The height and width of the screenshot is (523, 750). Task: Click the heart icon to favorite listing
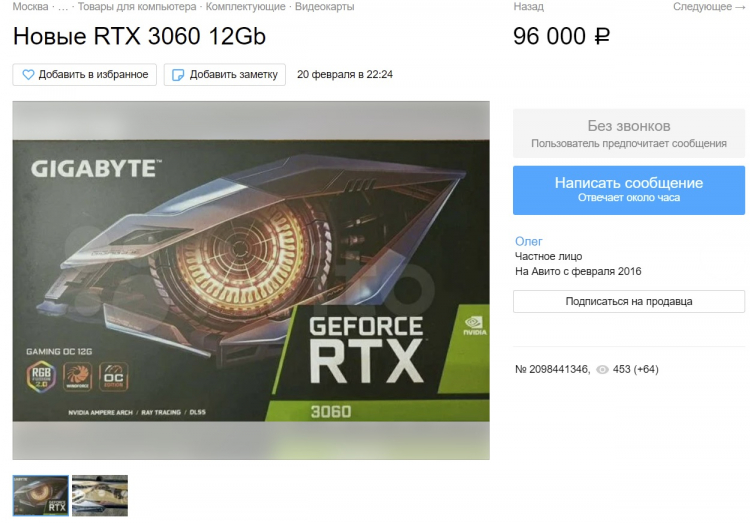[x=28, y=75]
